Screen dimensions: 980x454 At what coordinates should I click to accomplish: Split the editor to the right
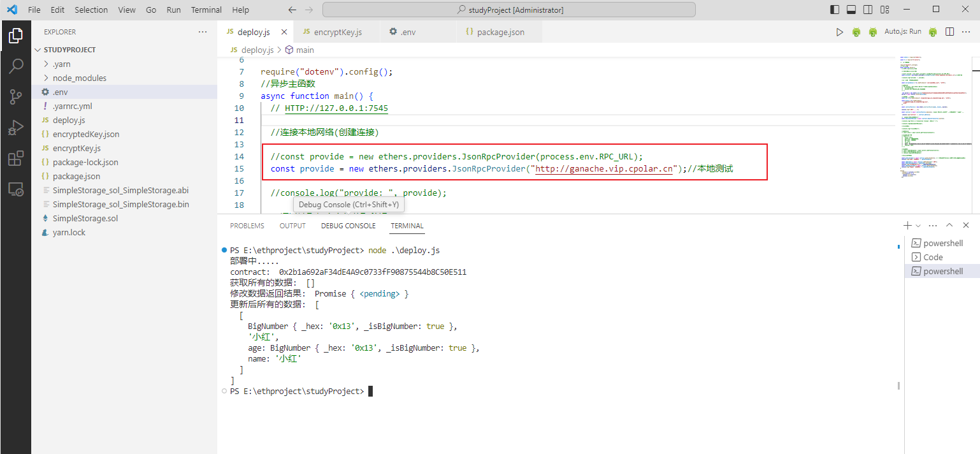tap(949, 32)
